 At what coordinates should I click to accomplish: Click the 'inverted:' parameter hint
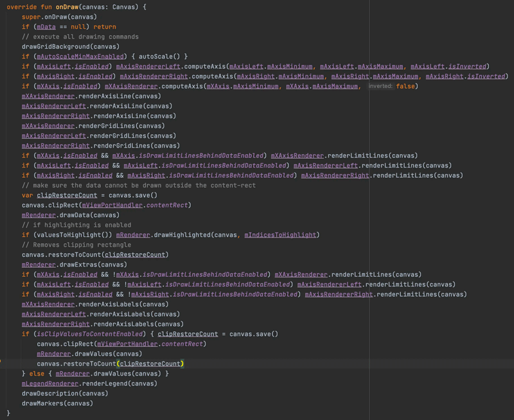380,86
